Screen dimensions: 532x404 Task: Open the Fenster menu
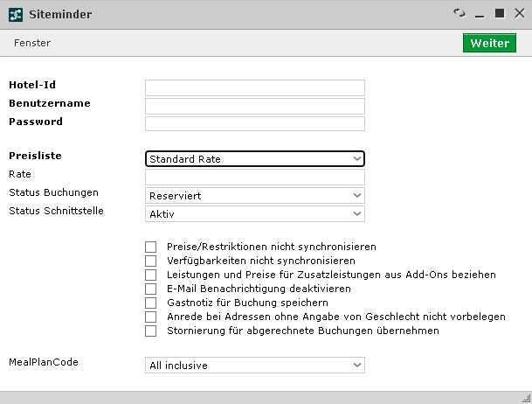[32, 43]
